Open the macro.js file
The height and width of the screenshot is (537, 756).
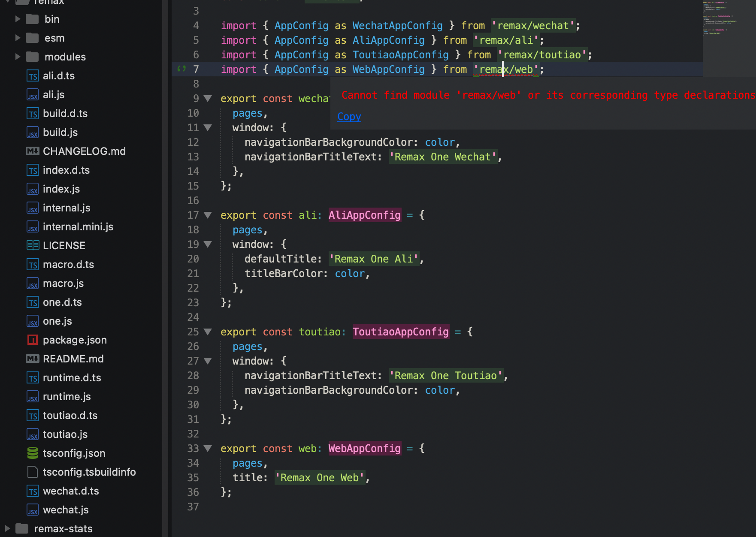tap(63, 284)
